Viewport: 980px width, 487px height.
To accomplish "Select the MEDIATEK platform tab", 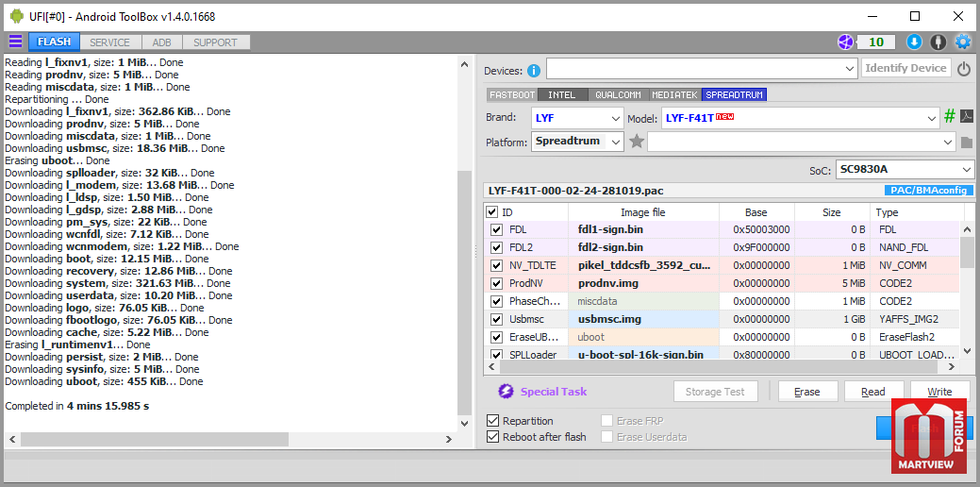I will tap(675, 95).
